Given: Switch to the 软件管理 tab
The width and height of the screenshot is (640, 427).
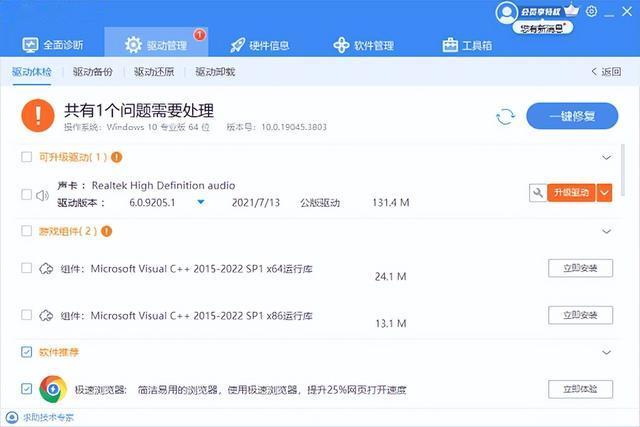Looking at the screenshot, I should tap(363, 45).
